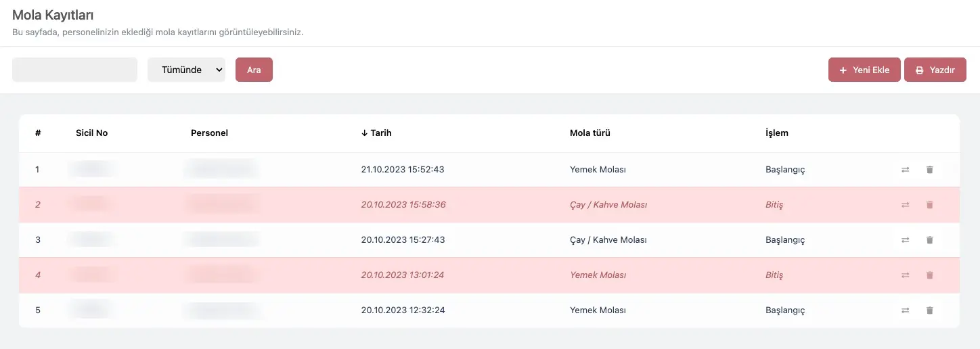Delete row 5 using trash icon
This screenshot has width=980, height=349.
coord(929,310)
